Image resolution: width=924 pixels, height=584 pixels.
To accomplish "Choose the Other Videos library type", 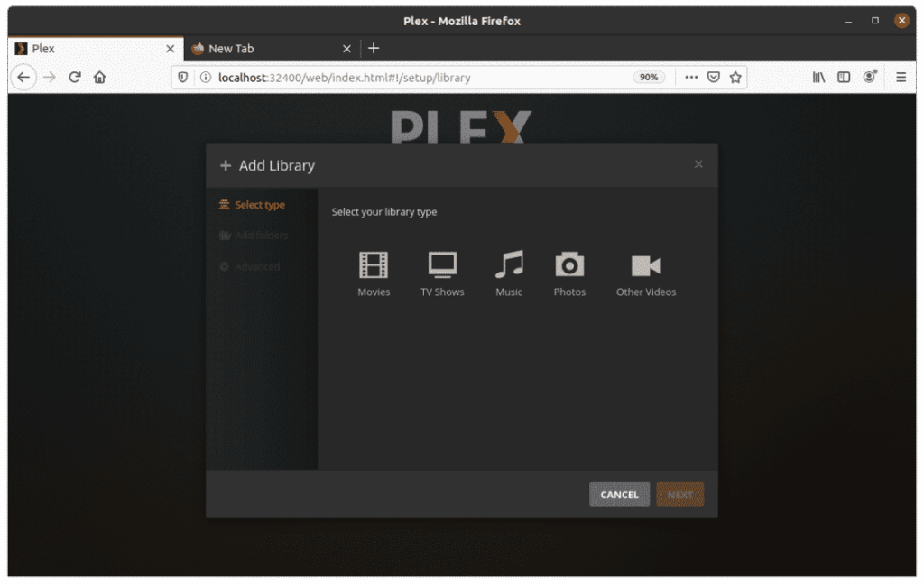I will (646, 274).
